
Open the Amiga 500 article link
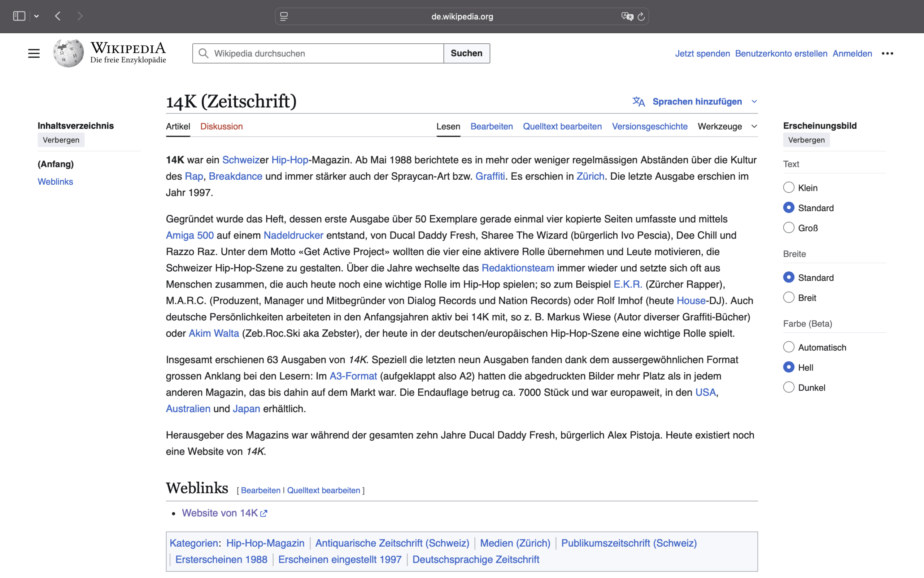[190, 236]
